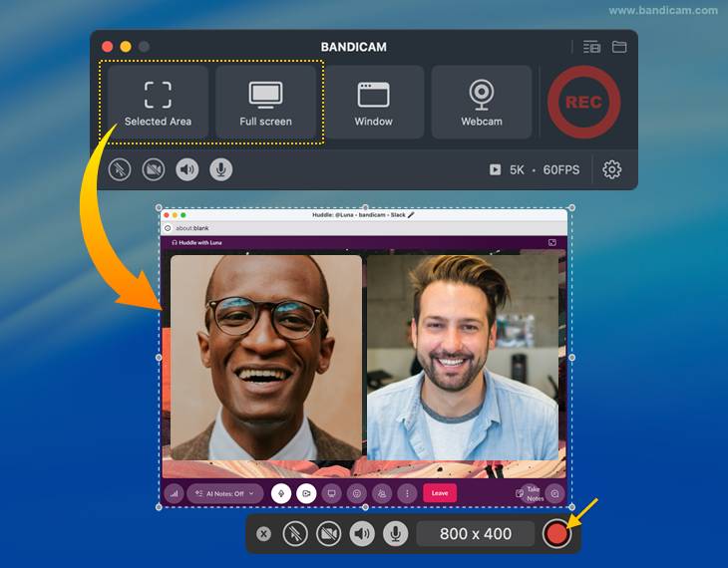Start recording with the large REC button
The height and width of the screenshot is (568, 728).
583,102
